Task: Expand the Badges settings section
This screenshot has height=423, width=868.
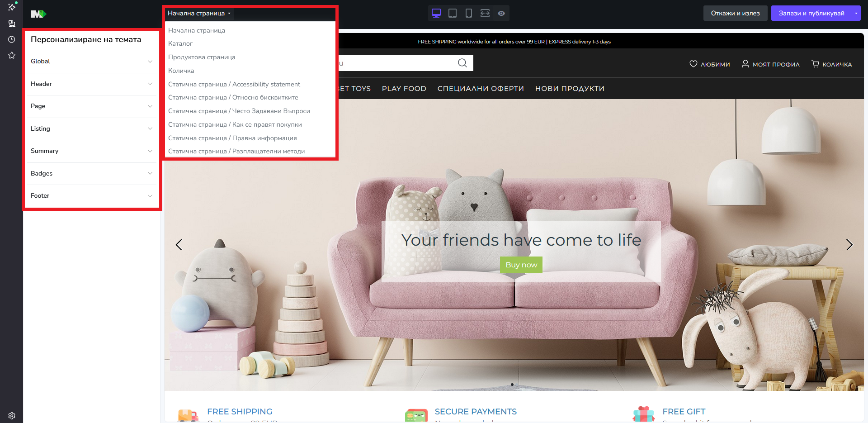Action: (92, 173)
